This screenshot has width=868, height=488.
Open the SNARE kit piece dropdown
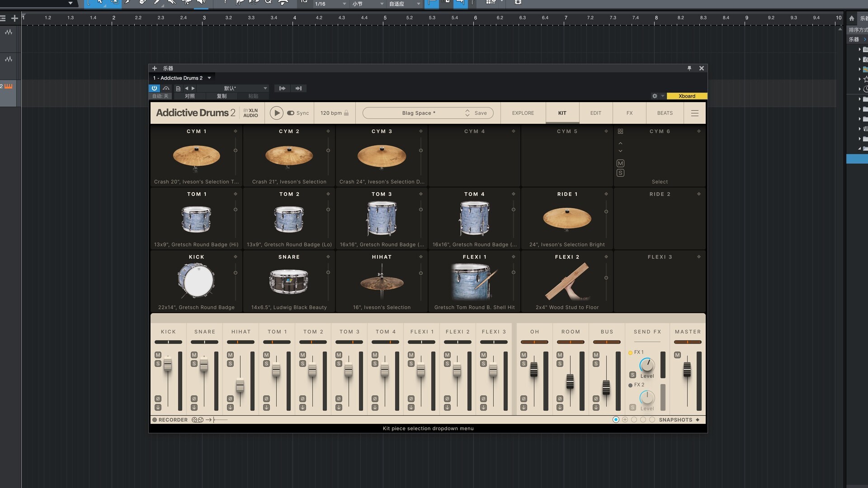(x=328, y=257)
